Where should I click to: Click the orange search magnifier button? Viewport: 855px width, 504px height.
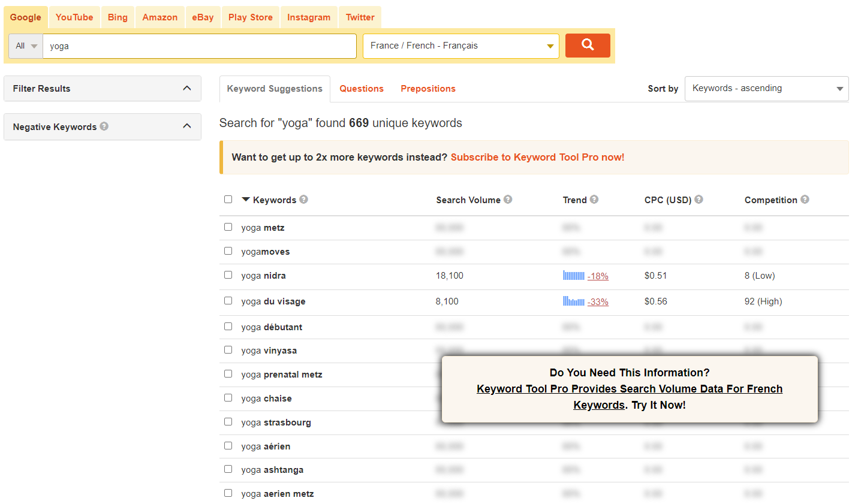(588, 46)
